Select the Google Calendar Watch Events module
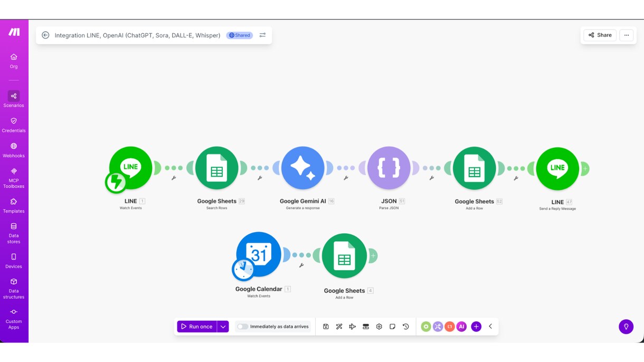 259,255
